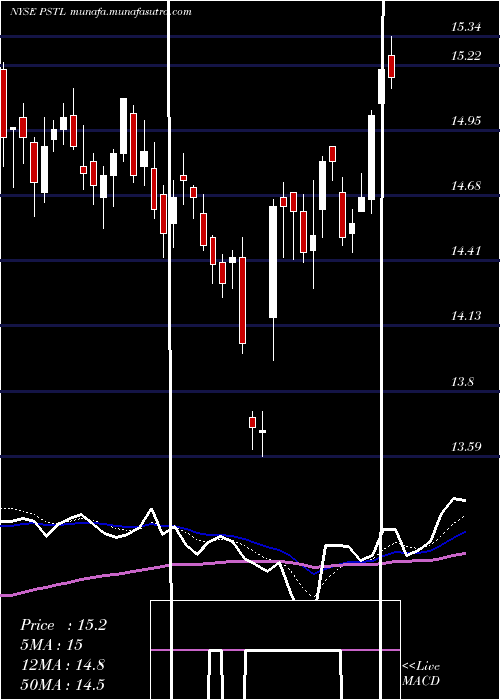Viewport: 500px width, 700px height.
Task: Click the <<Live MACD label
Action: (421, 673)
